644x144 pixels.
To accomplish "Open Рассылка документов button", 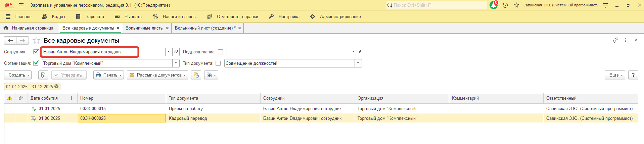I will pyautogui.click(x=157, y=75).
